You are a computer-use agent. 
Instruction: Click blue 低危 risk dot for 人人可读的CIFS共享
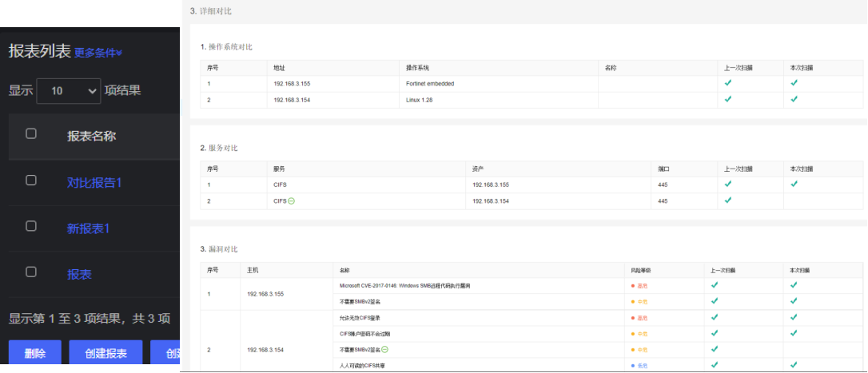click(633, 365)
